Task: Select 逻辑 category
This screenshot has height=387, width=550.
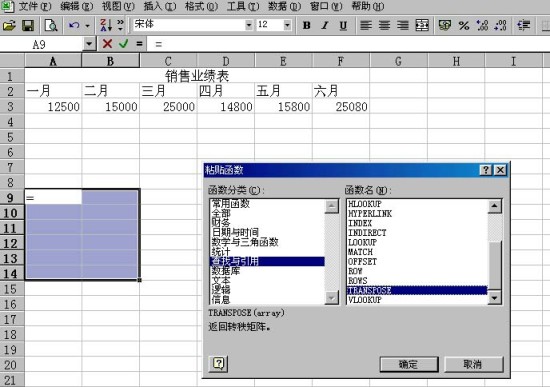Action: (x=221, y=290)
